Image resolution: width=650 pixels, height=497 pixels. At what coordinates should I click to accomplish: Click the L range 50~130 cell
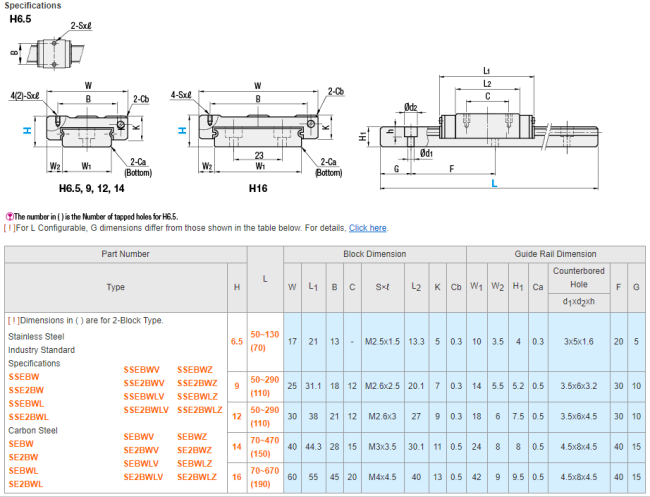click(x=265, y=335)
